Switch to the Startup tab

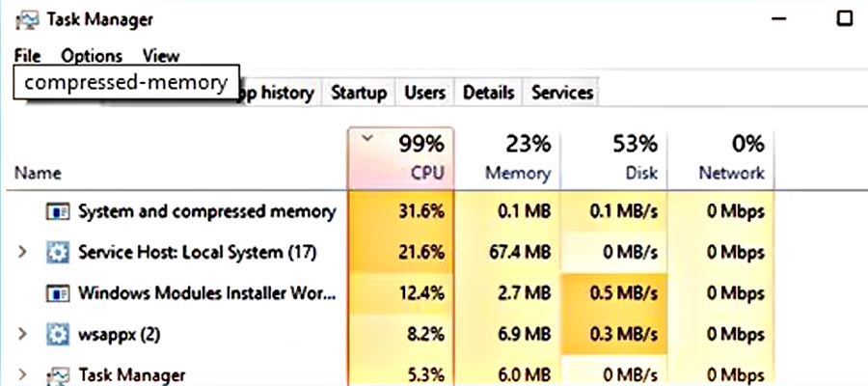(x=359, y=93)
